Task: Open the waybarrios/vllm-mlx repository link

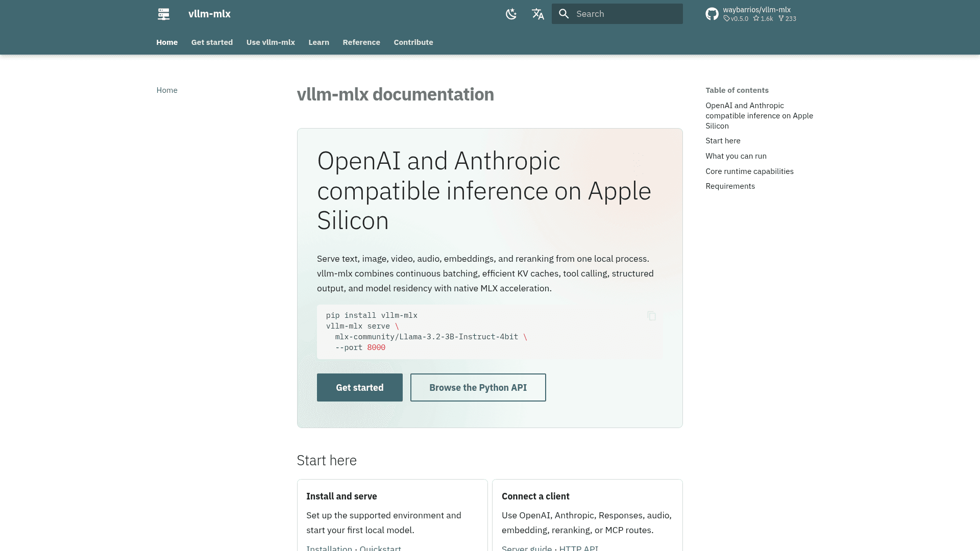Action: click(x=756, y=10)
